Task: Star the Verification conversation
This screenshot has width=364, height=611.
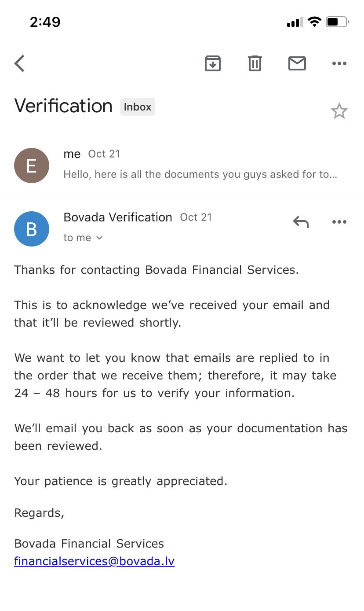Action: click(x=339, y=111)
